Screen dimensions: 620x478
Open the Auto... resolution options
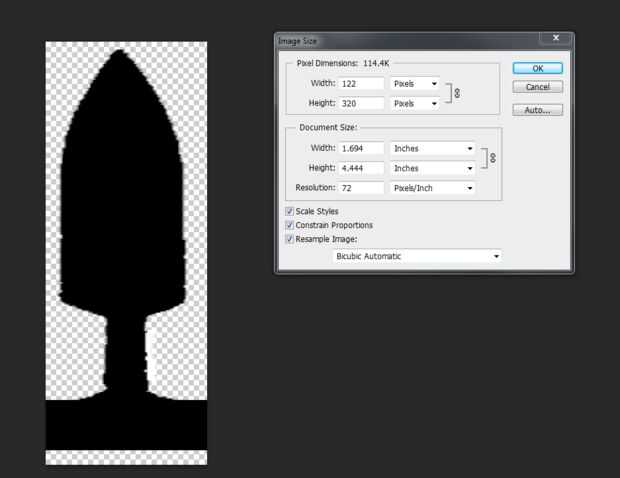(537, 110)
